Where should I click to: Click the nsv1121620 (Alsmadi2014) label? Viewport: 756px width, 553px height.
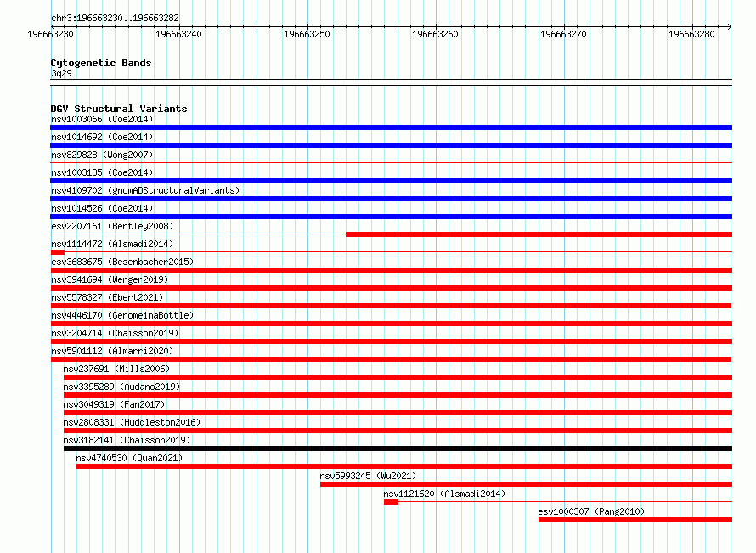[444, 494]
